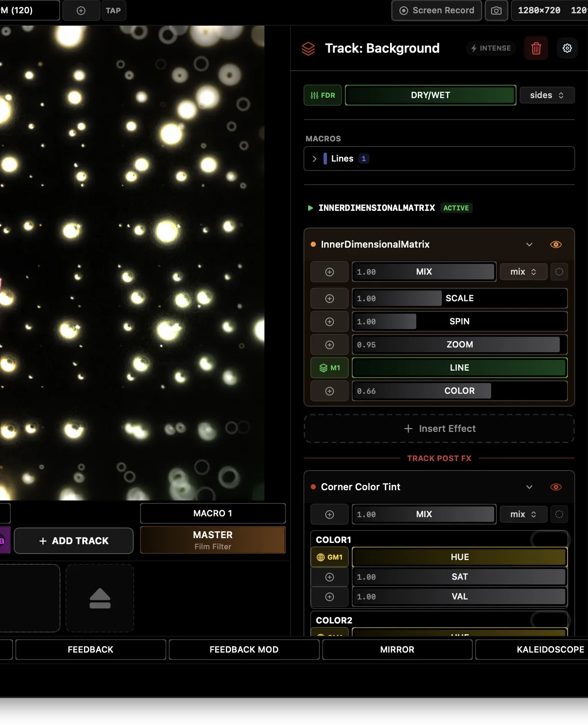This screenshot has height=725, width=588.
Task: Expand the Lines macro row
Action: click(x=439, y=159)
